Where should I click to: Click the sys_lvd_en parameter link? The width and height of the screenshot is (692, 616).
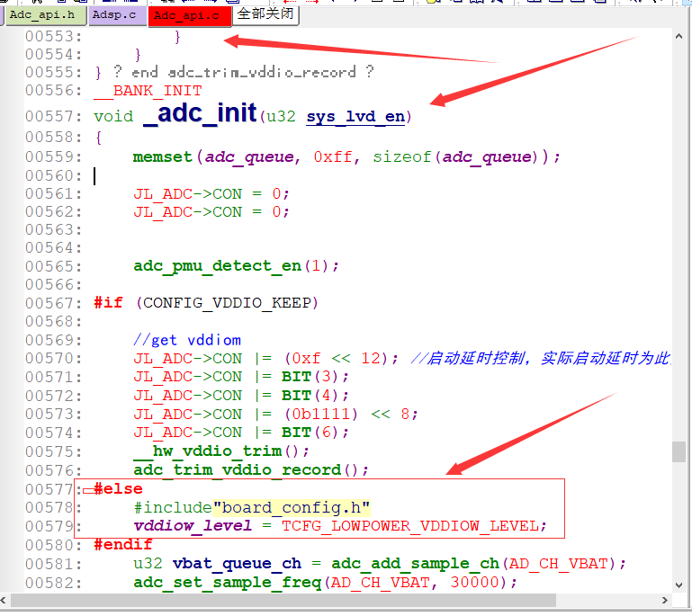point(355,116)
